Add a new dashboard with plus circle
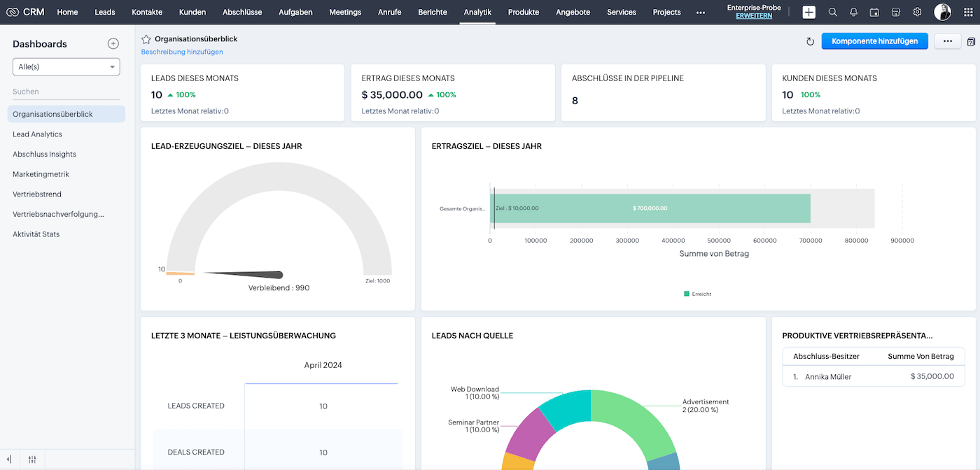 pyautogui.click(x=113, y=43)
